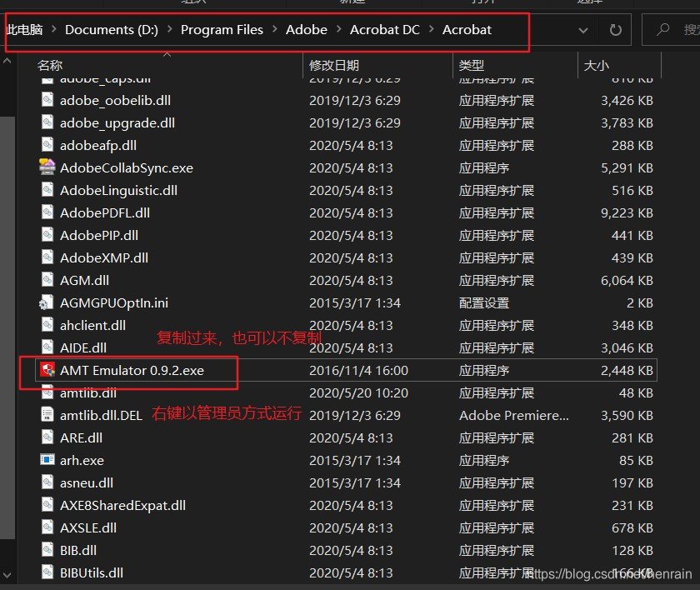Screen dimensions: 700x590
Task: Open the address bar history dropdown
Action: [x=583, y=30]
